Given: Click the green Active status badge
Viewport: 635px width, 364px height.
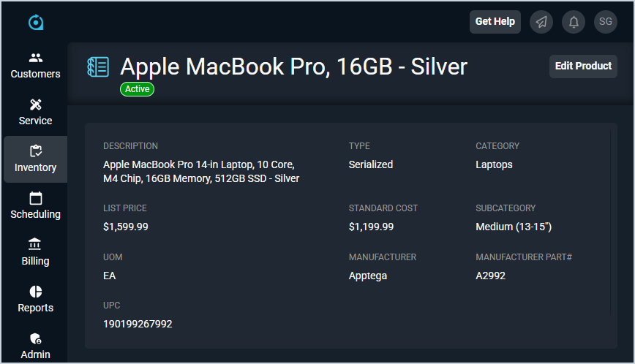Looking at the screenshot, I should [137, 89].
